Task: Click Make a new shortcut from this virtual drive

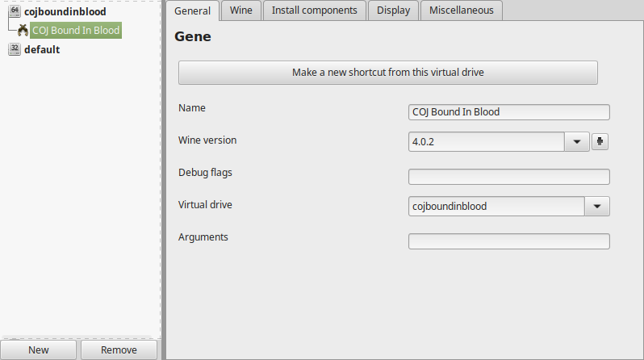Action: (387, 73)
